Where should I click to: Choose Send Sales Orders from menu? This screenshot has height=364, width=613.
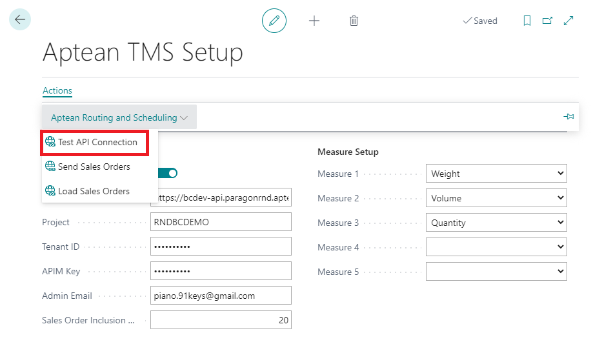(94, 167)
